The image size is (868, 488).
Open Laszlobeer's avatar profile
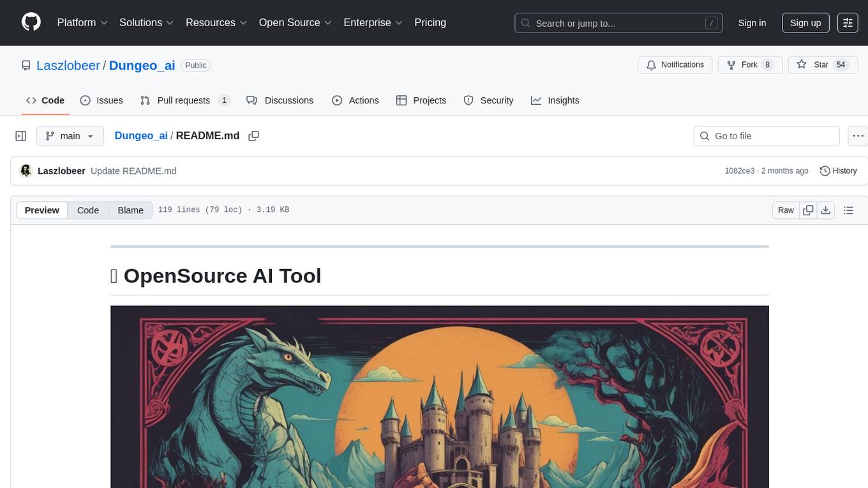point(26,171)
